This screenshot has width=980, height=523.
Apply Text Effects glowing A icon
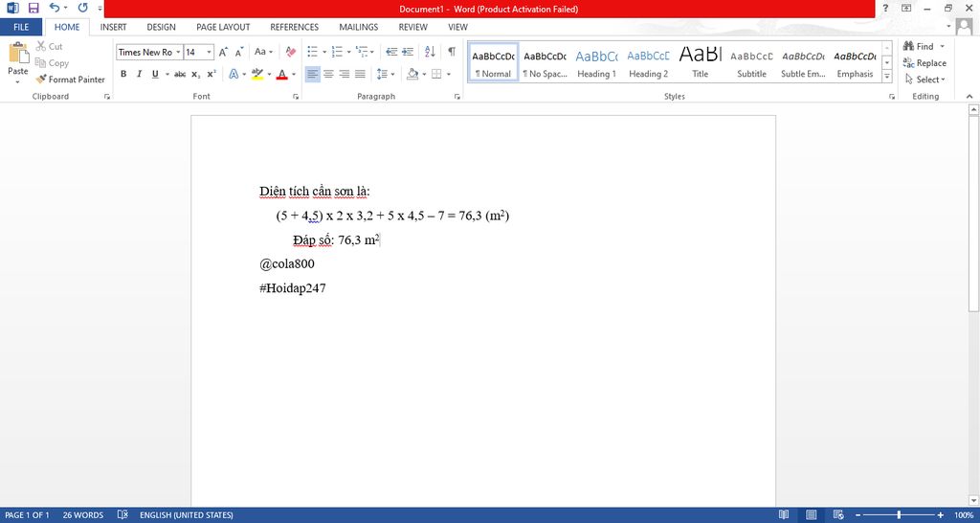[234, 74]
